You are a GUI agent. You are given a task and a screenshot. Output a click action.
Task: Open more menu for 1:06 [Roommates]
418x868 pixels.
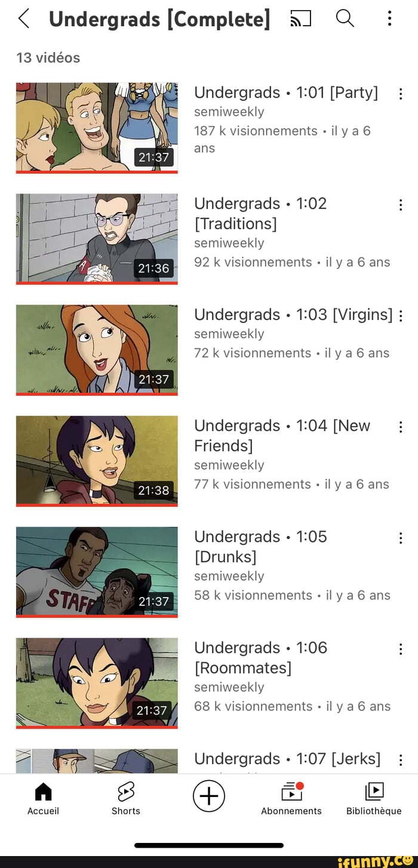[401, 649]
